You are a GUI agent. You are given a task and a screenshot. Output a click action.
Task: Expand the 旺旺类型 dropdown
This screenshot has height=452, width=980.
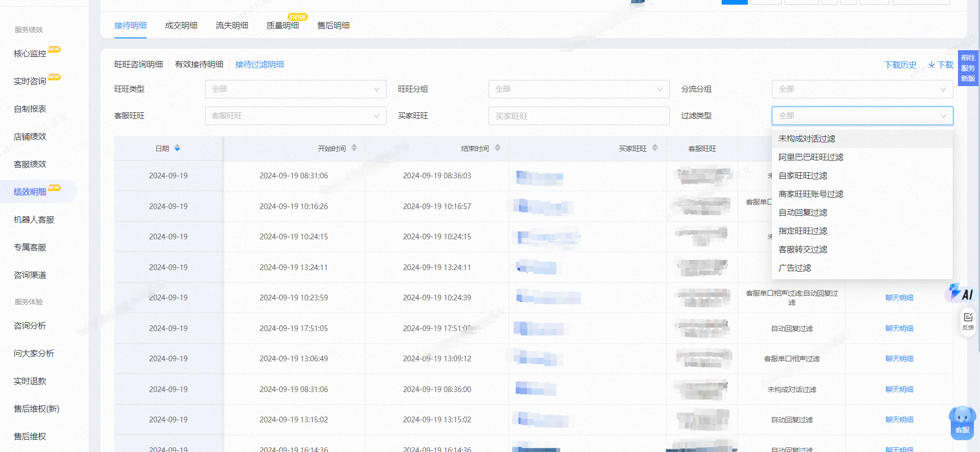[296, 89]
